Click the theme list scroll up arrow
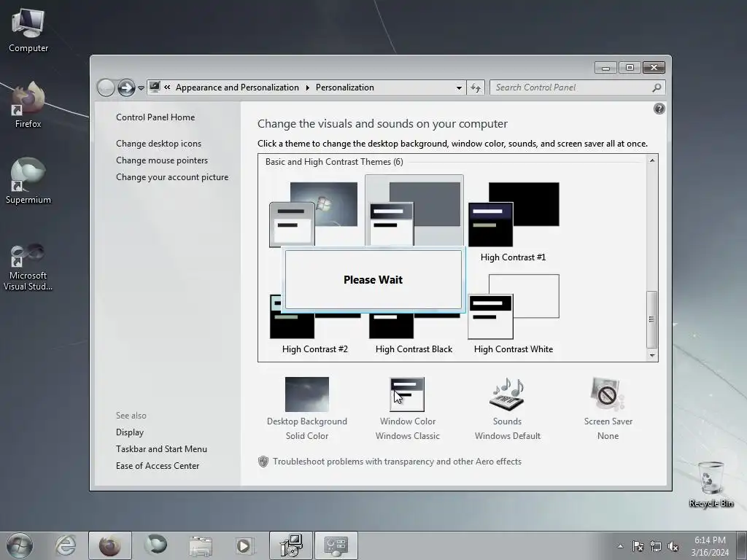Screen dimensions: 747x560 (651, 160)
